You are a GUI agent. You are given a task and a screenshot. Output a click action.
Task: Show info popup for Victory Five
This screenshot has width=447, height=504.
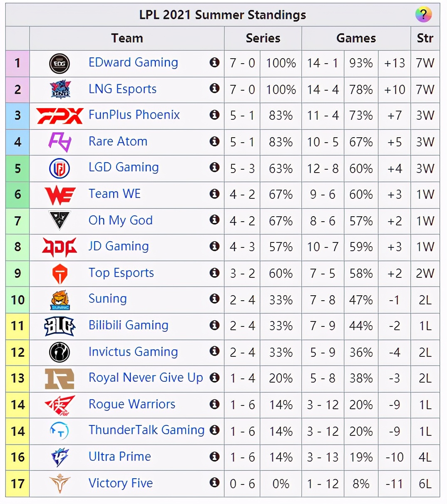pyautogui.click(x=215, y=482)
